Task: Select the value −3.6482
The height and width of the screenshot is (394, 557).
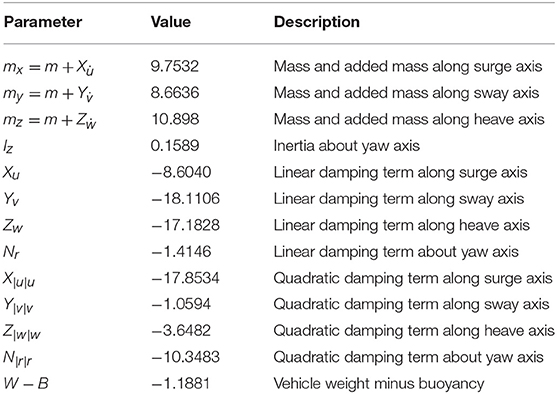Action: tap(181, 331)
